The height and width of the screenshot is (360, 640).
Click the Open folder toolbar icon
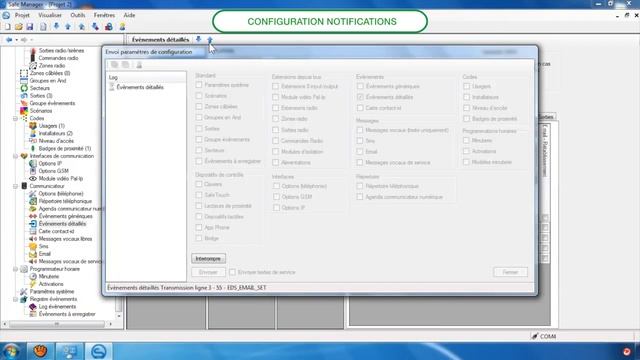19,27
